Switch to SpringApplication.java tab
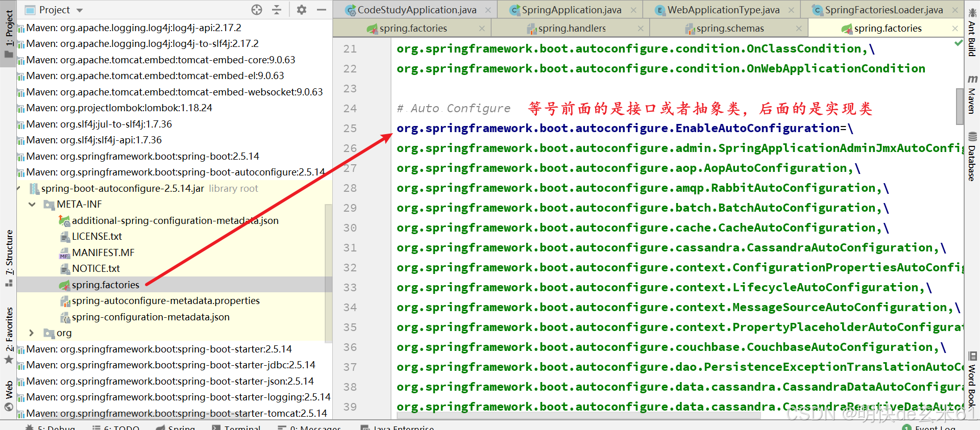Viewport: 980px width, 430px height. [x=572, y=10]
